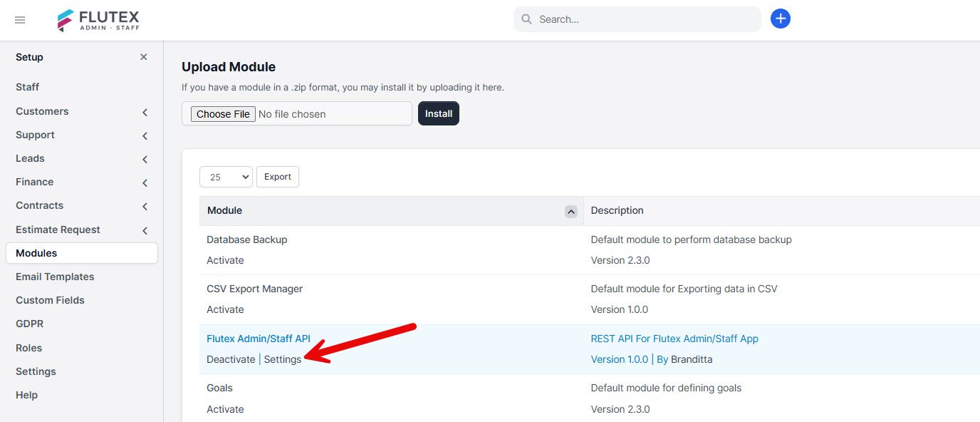Click the Install button
The width and height of the screenshot is (980, 422).
coord(439,113)
